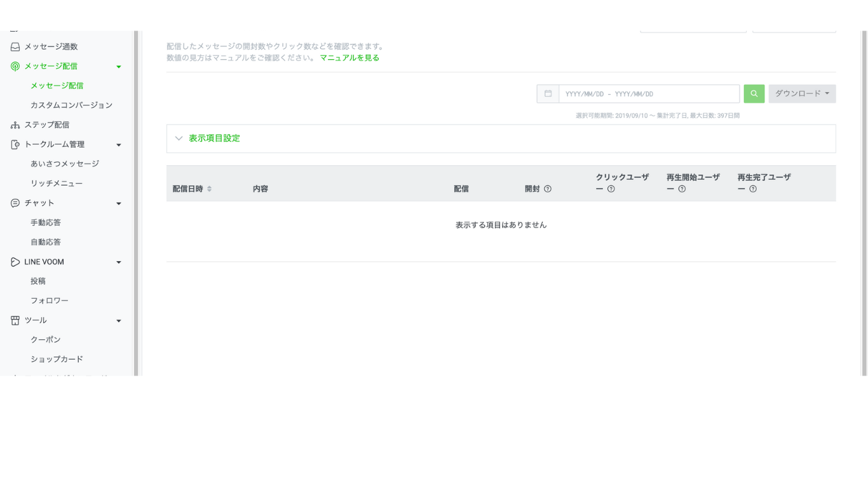
Task: Click the LINE VOOM play icon
Action: click(15, 262)
